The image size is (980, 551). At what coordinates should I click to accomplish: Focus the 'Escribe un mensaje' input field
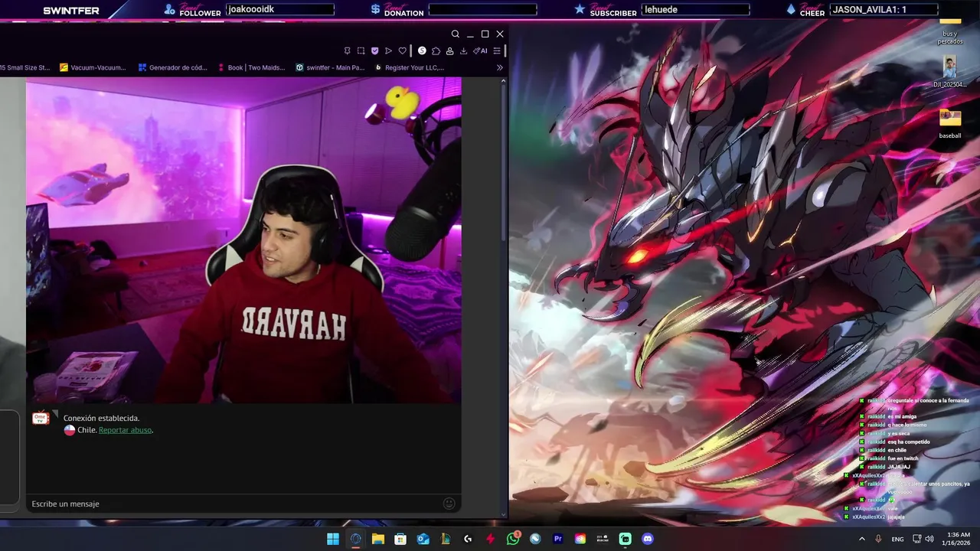(x=236, y=504)
